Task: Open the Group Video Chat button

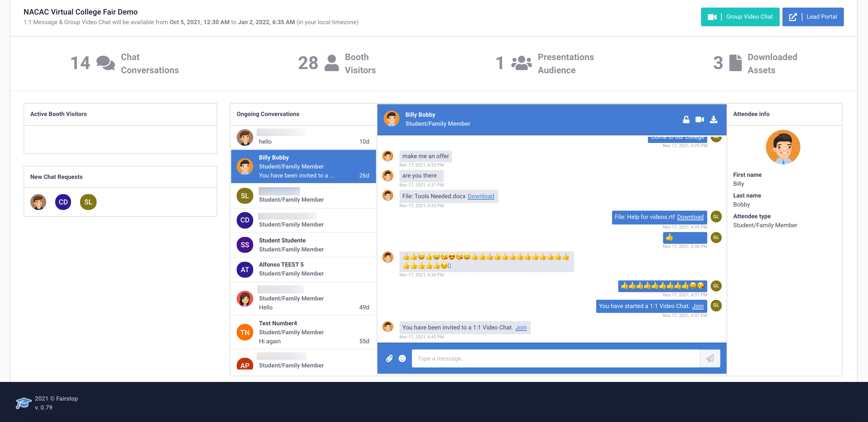Action: 740,17
